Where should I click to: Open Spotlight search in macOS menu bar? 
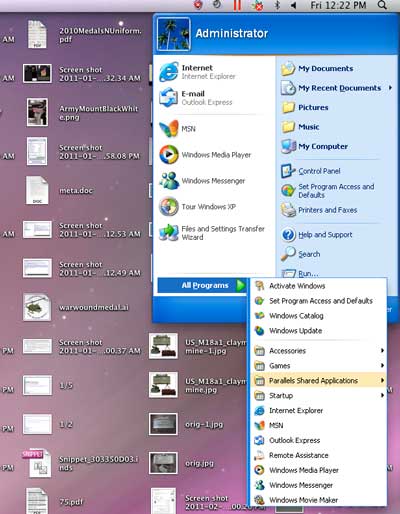383,5
